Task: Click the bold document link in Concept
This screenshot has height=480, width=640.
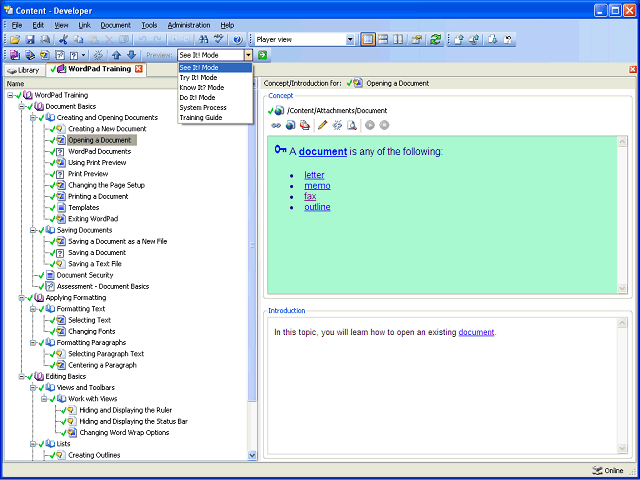Action: 323,152
